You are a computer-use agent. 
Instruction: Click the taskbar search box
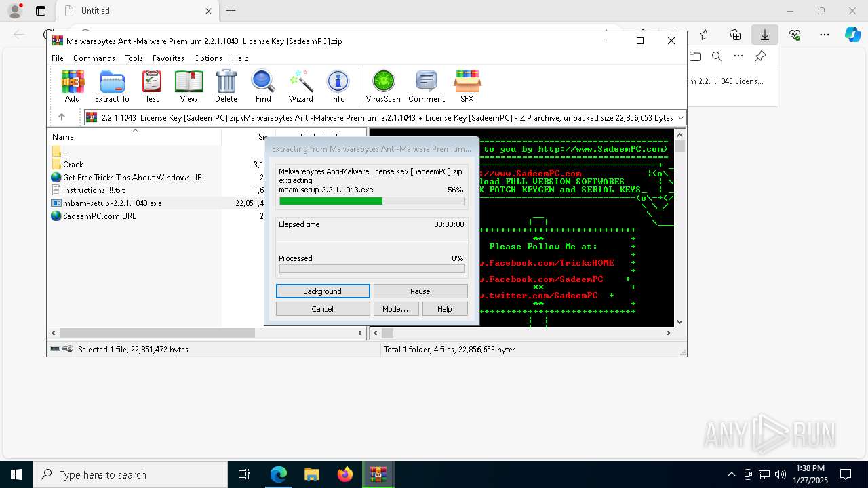(x=130, y=474)
